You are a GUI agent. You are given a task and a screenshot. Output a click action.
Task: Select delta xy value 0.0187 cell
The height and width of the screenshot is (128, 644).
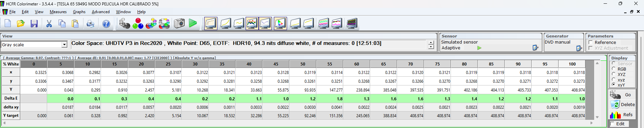61,107
